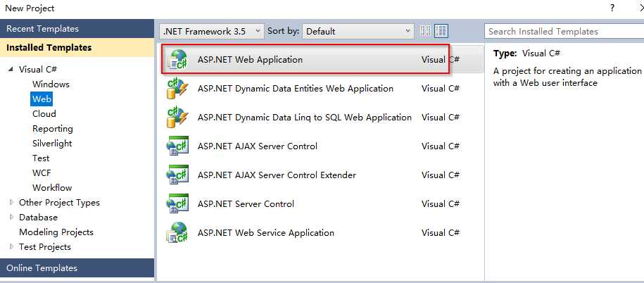
Task: Click the Other Project Types label
Action: coord(59,203)
